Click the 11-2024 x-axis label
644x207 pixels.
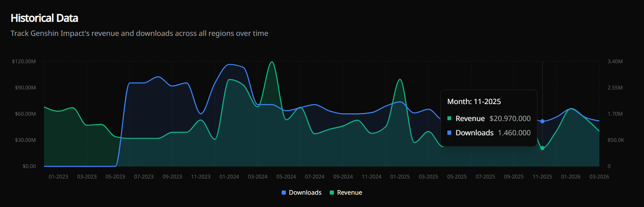click(x=372, y=177)
